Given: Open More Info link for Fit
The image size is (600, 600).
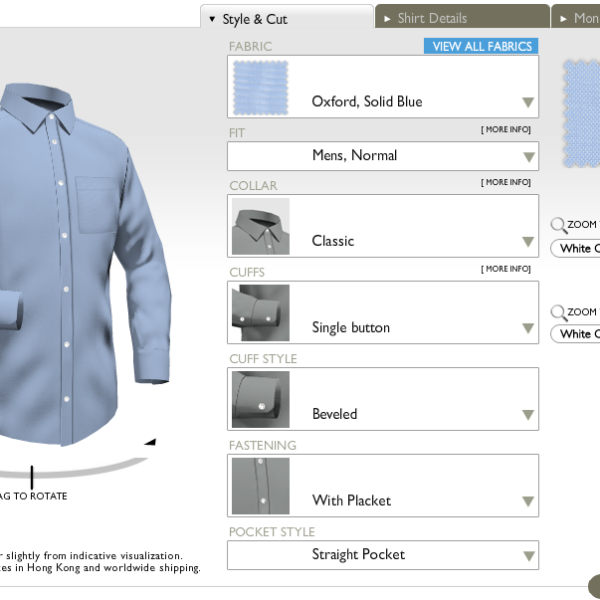Looking at the screenshot, I should [506, 130].
